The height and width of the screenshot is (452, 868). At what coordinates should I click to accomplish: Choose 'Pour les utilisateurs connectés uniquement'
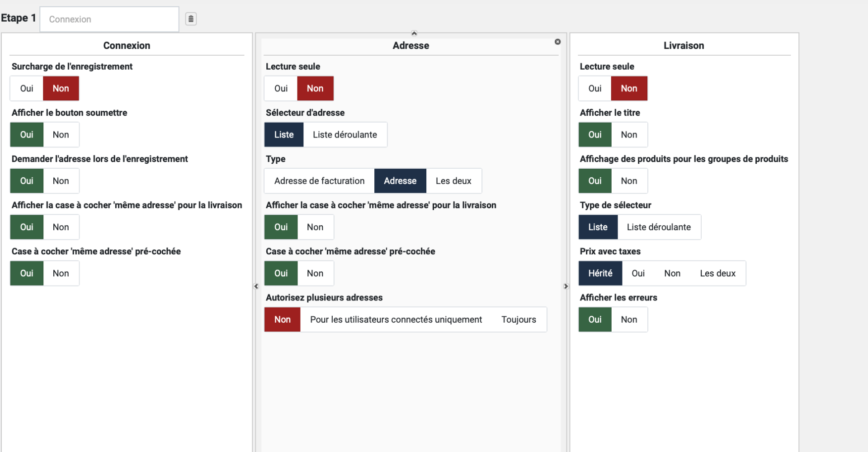coord(396,319)
